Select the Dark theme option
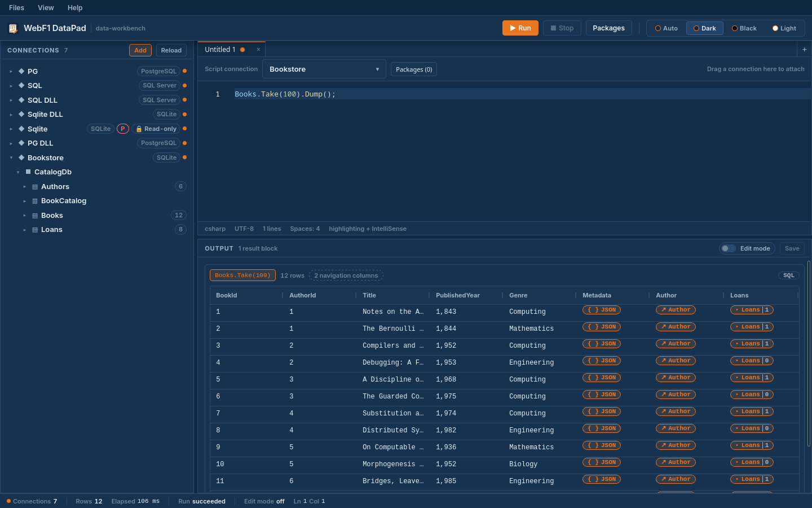The image size is (812, 508). pos(705,28)
